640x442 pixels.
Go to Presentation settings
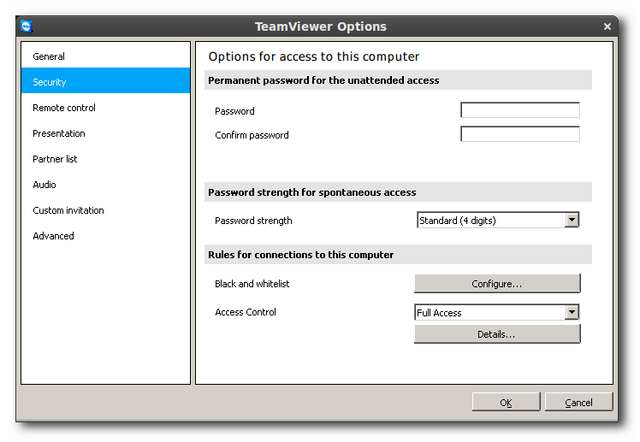point(59,133)
